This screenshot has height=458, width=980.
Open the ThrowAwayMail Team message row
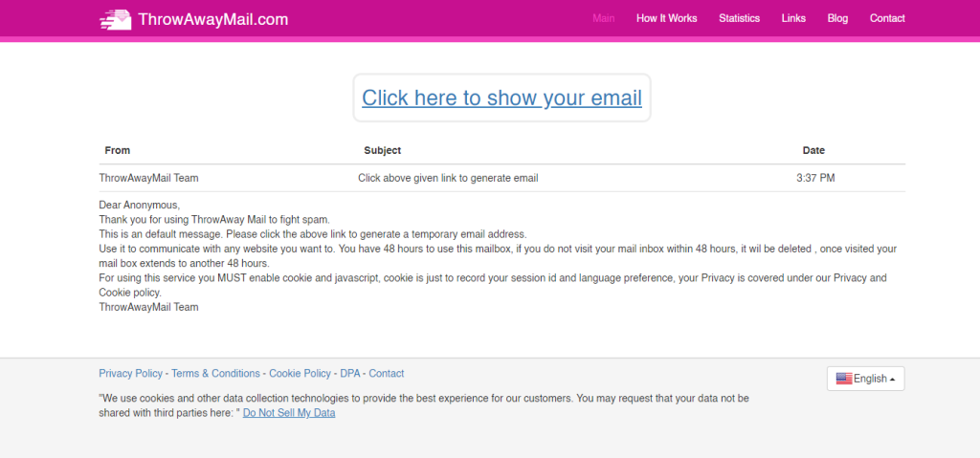tap(501, 178)
